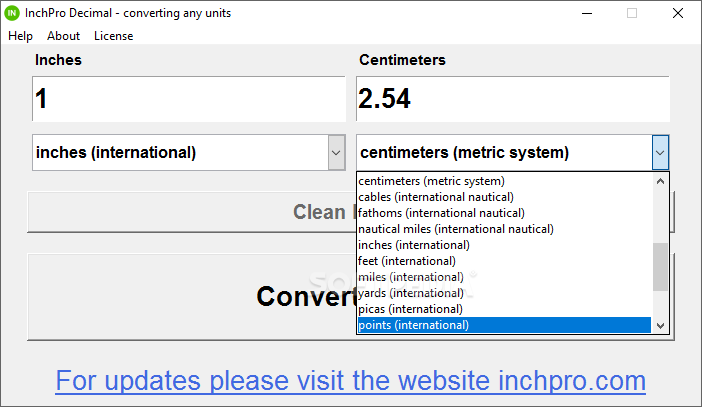Expand the inches (international) unit dropdown arrow
702x407 pixels.
pyautogui.click(x=336, y=153)
